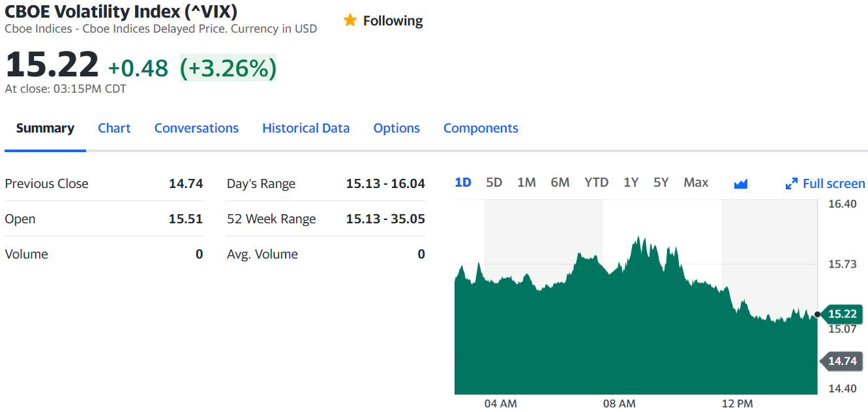
Task: Open the Summary tab
Action: click(45, 128)
